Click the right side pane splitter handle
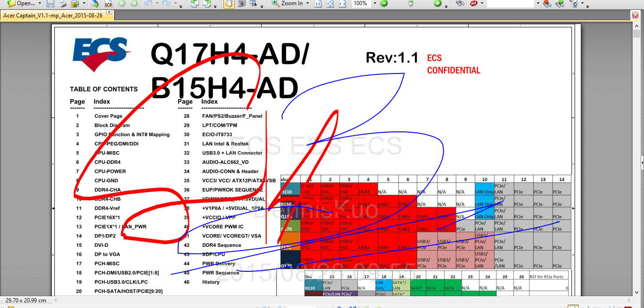This screenshot has width=644, height=308. (642, 163)
